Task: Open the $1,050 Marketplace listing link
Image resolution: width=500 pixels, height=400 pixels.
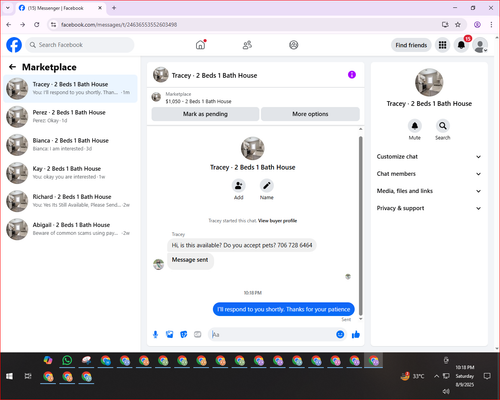Action: pyautogui.click(x=198, y=101)
